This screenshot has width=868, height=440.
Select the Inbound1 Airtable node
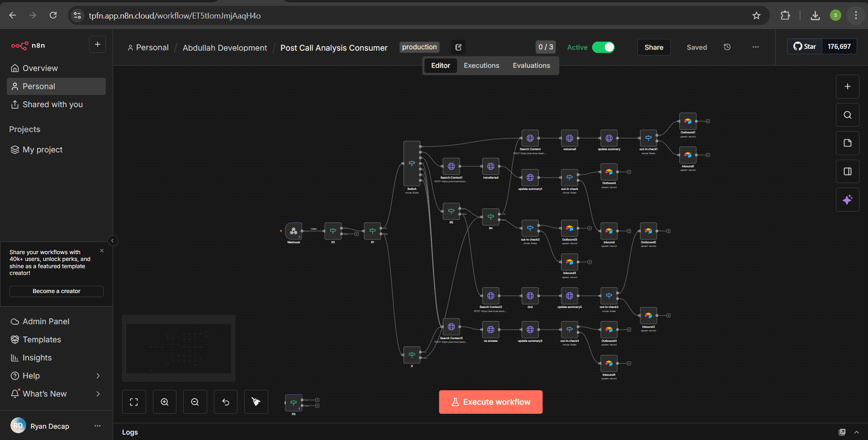click(x=688, y=155)
